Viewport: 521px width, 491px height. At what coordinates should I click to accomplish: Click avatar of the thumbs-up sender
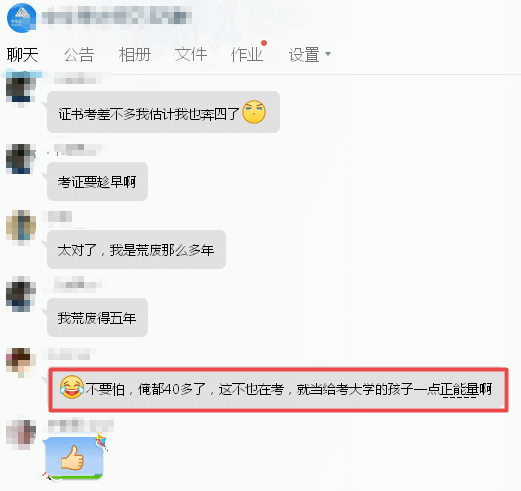[x=21, y=433]
